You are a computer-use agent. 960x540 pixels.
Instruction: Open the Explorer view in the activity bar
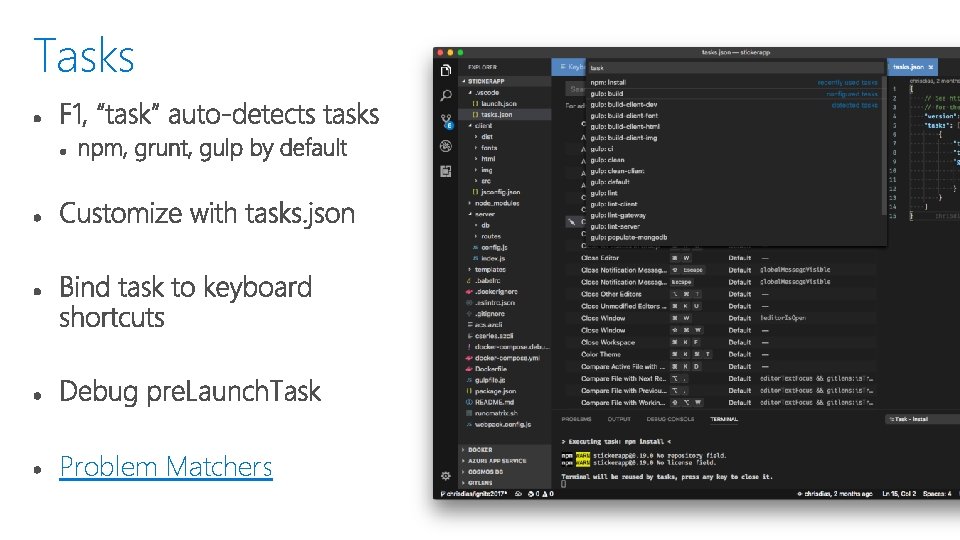(446, 70)
